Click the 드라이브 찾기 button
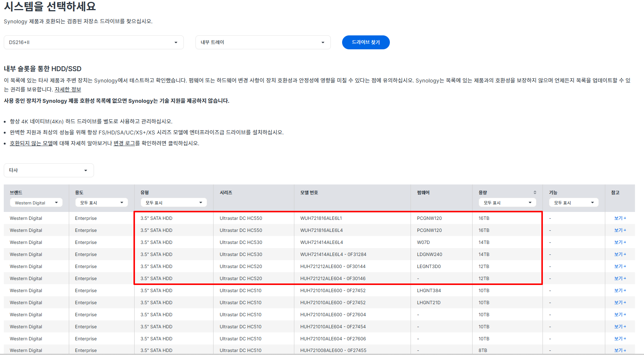644x355 pixels. [x=366, y=42]
